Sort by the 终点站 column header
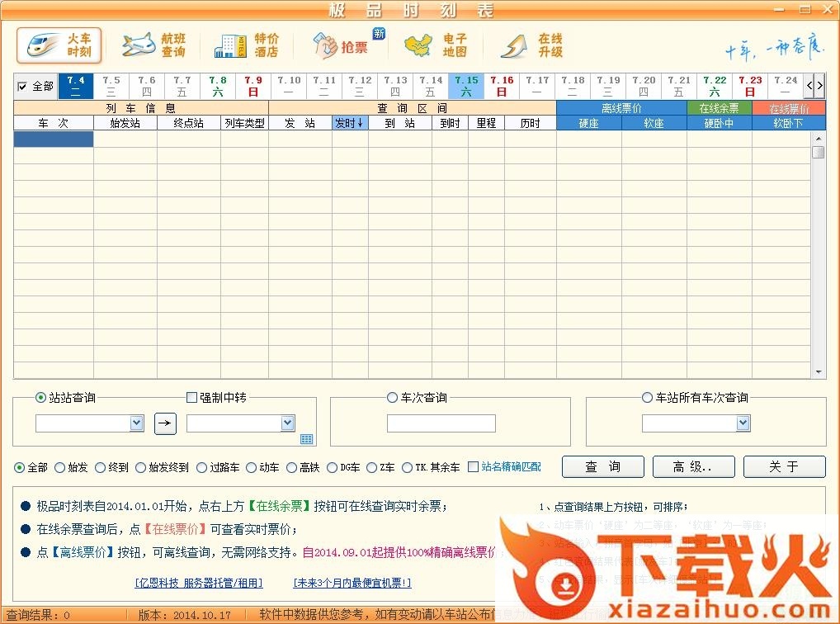 [x=189, y=123]
